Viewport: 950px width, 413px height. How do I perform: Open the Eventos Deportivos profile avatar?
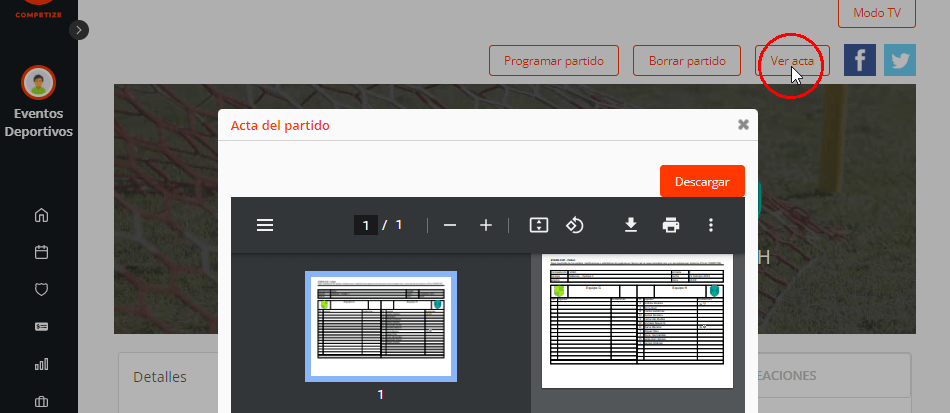[39, 82]
